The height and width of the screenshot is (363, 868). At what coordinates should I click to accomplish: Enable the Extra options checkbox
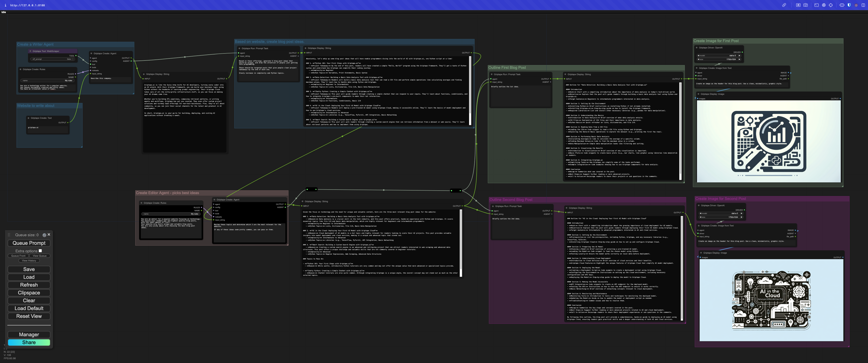40,251
